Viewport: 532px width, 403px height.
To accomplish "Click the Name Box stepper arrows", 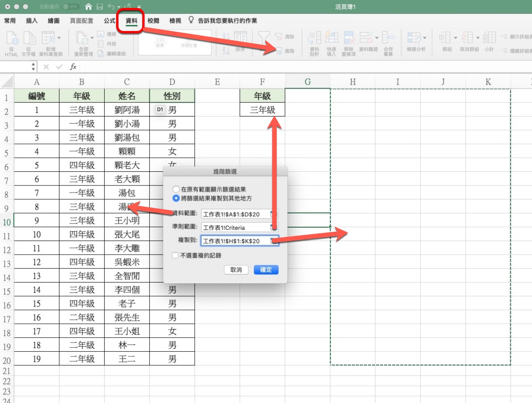I will point(34,67).
